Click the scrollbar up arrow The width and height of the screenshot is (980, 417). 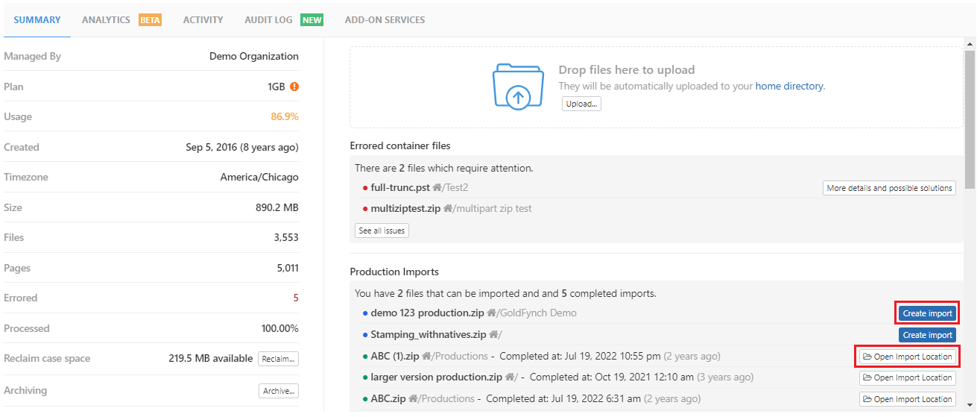point(970,45)
